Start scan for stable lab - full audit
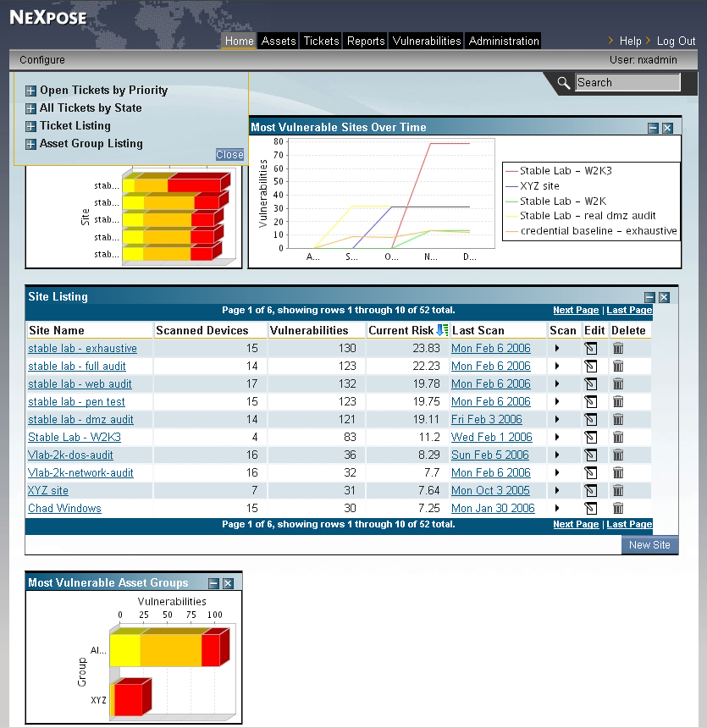Screen dimensions: 707x728 pos(557,367)
